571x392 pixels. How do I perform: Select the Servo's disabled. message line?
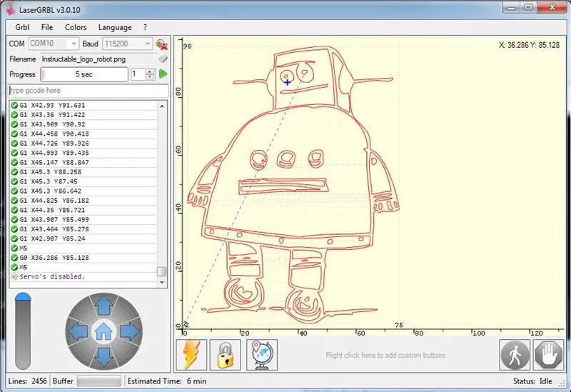[x=84, y=277]
